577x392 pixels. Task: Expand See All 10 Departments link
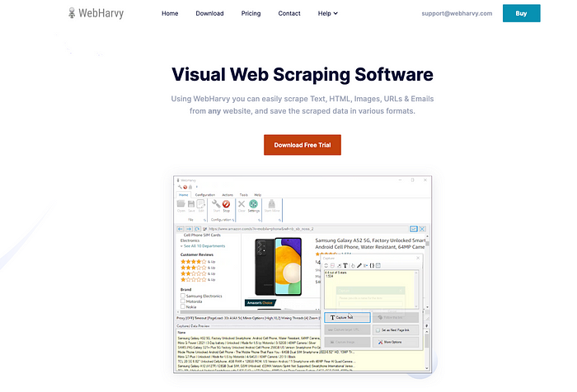(x=203, y=246)
